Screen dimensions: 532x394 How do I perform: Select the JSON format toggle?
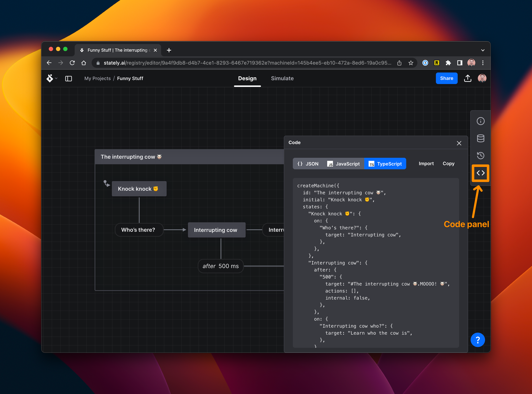click(308, 164)
